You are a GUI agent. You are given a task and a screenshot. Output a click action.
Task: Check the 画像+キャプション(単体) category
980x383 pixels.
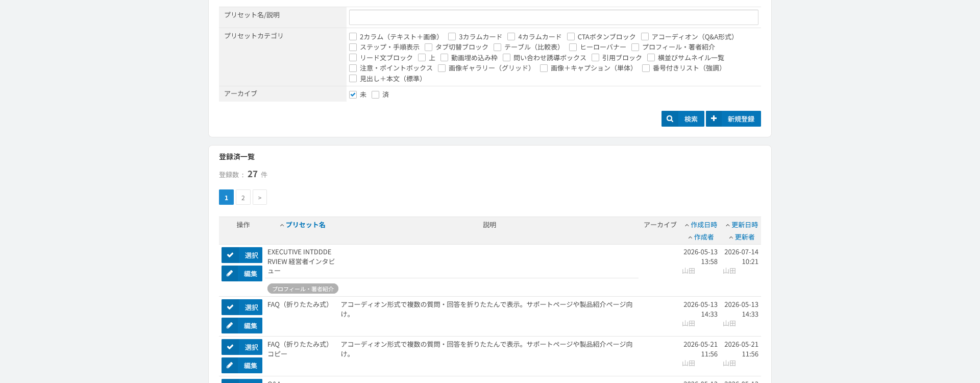click(x=544, y=68)
